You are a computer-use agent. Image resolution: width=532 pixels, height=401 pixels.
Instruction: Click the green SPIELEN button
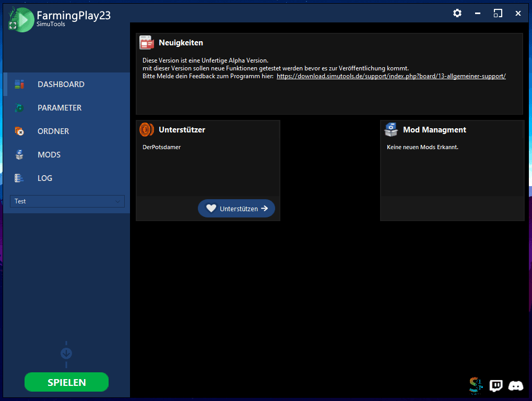click(66, 382)
